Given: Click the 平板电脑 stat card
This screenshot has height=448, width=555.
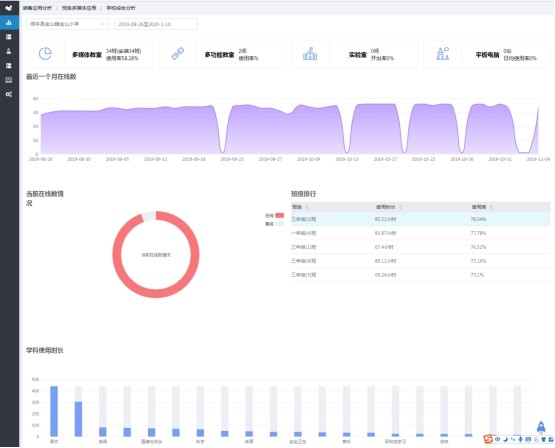Looking at the screenshot, I should click(487, 54).
